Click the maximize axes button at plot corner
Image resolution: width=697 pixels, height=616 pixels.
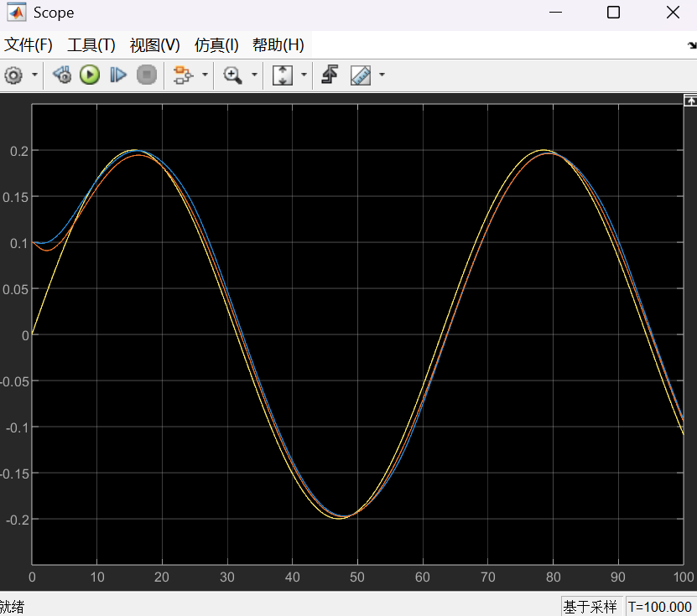pos(690,100)
